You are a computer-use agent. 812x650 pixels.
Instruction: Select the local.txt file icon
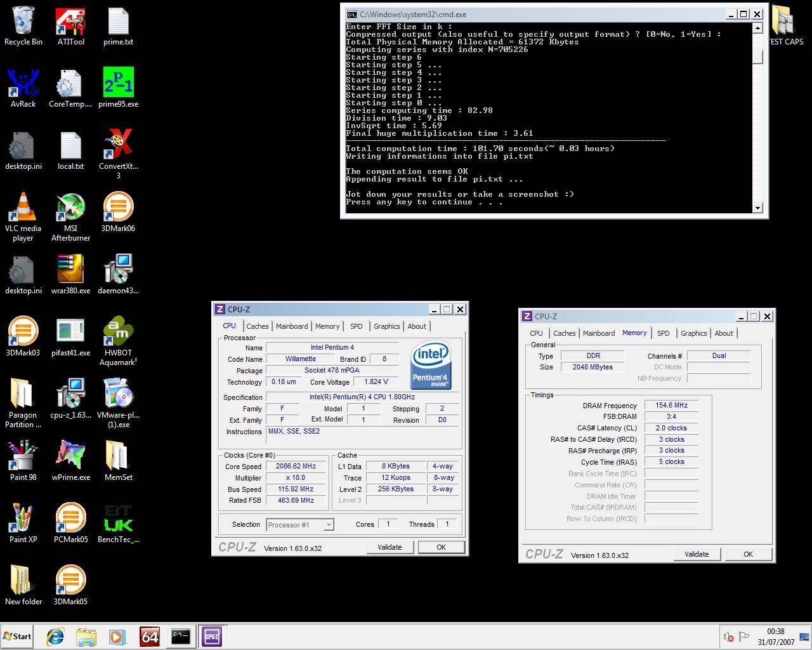[x=70, y=150]
